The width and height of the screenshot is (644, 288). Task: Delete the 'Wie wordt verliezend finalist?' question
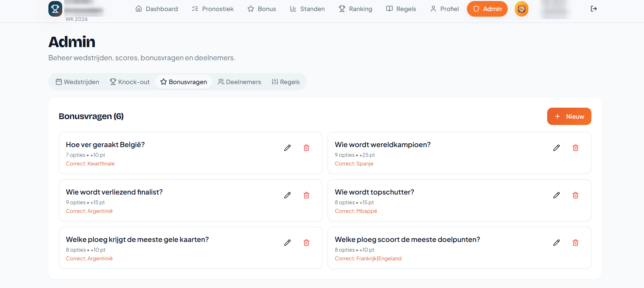[x=306, y=195]
